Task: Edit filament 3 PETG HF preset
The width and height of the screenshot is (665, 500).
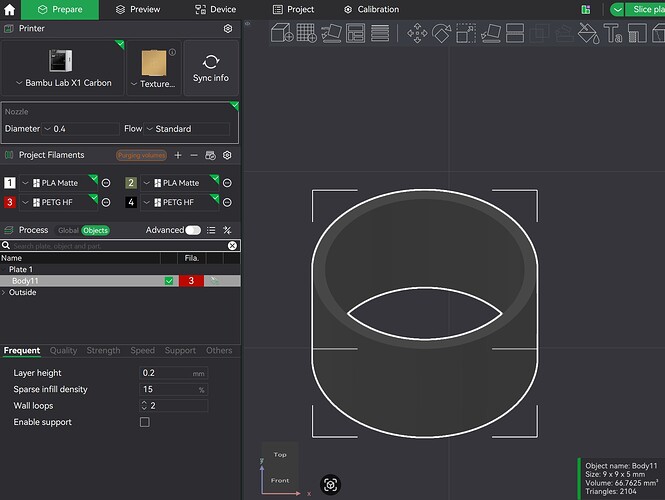Action: 106,202
